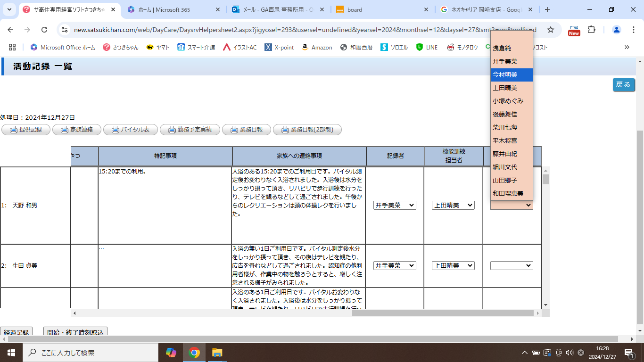Open 機能訓練担当者 dropdown for 生田 貞美

click(x=453, y=266)
